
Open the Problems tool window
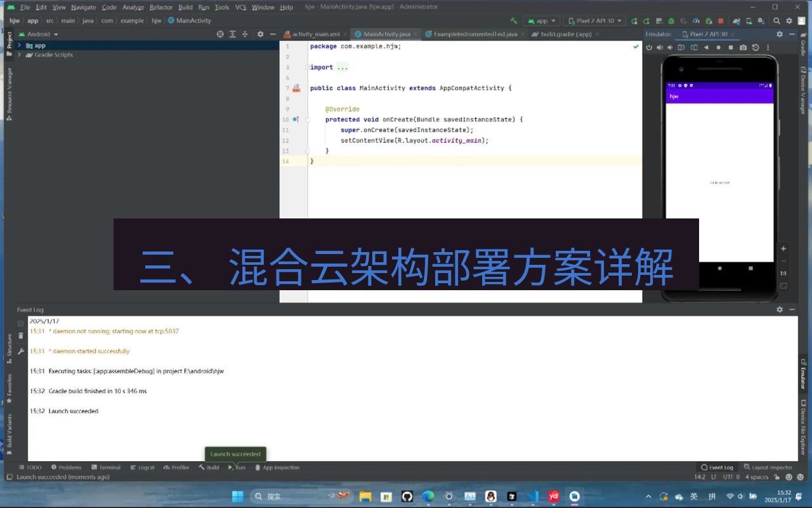tap(67, 467)
